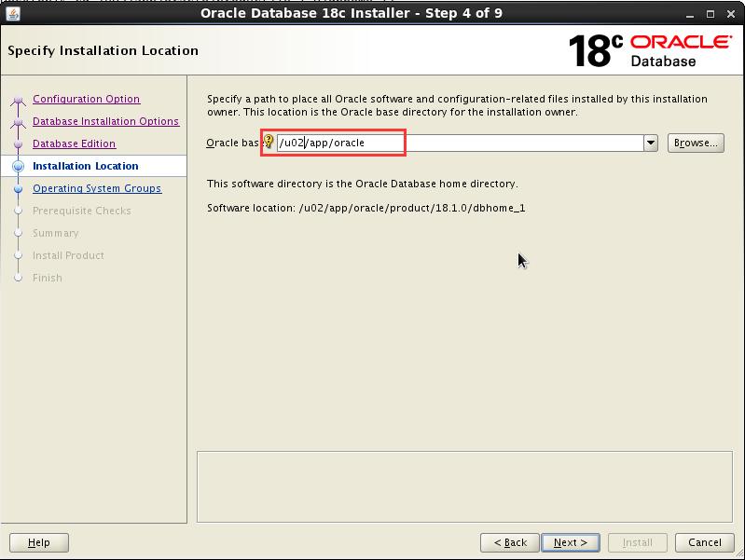
Task: Click the Operating System Groups step bullet icon
Action: click(18, 189)
